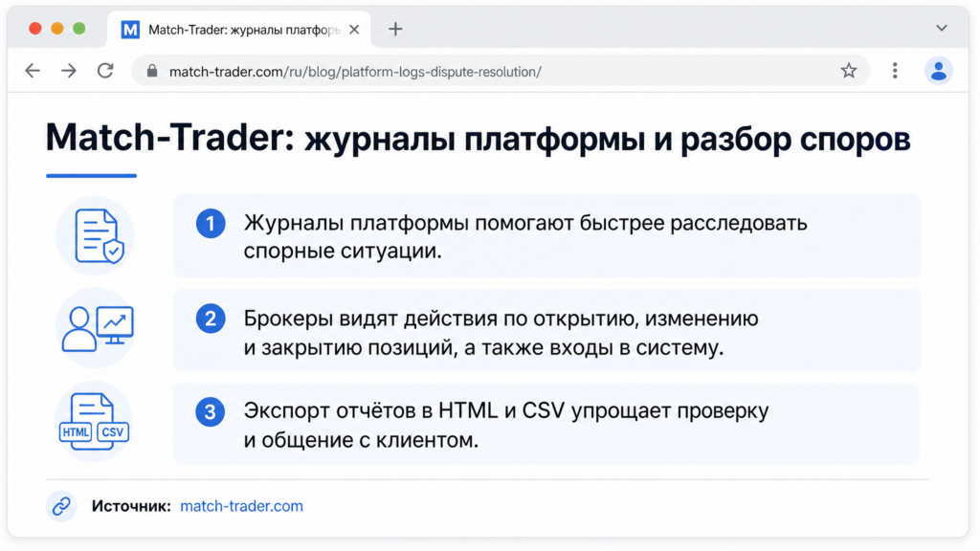Click the broker and chart monitor icon
This screenshot has width=980, height=551.
(x=97, y=328)
